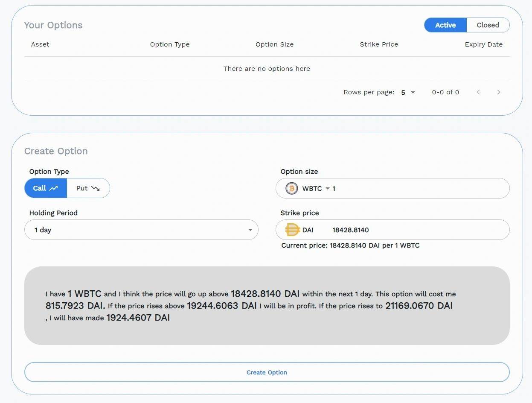Click the 'Current price' text line
The height and width of the screenshot is (403, 532).
(x=350, y=245)
